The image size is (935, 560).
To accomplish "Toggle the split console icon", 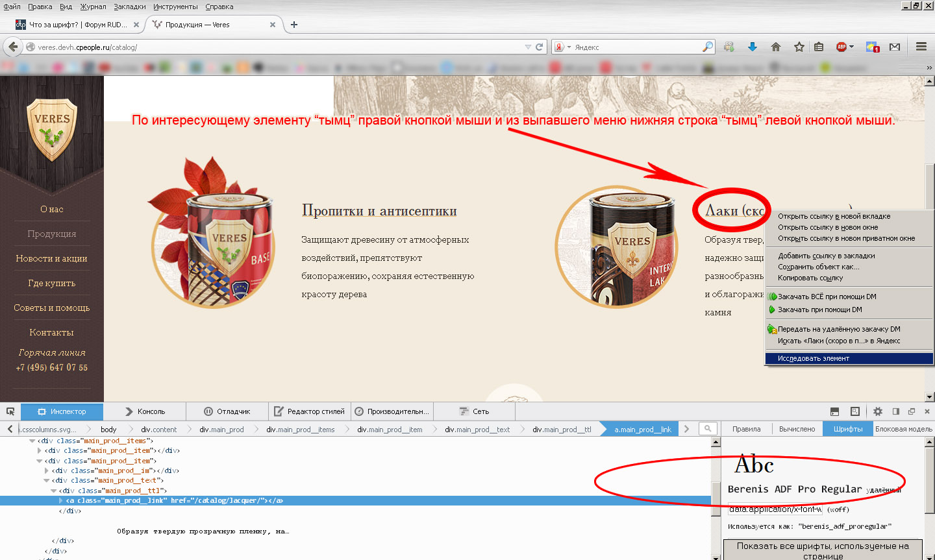I will click(835, 411).
